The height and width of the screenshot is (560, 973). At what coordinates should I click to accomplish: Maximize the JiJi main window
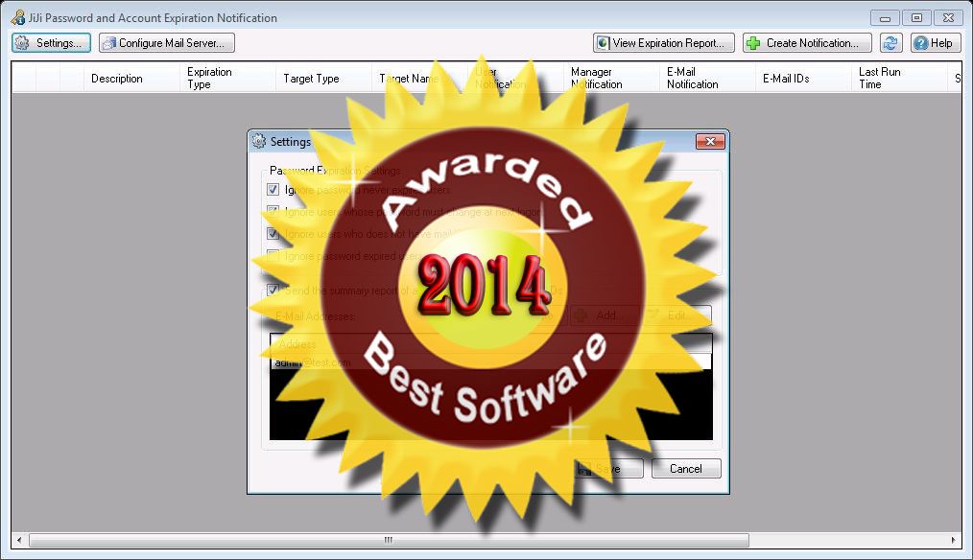pyautogui.click(x=916, y=18)
